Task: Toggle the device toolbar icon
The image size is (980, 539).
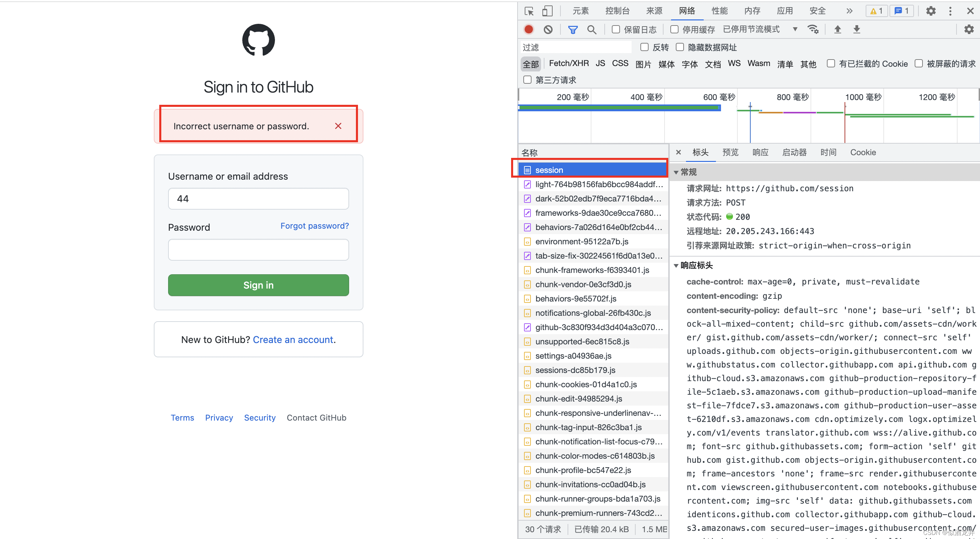Action: coord(547,11)
